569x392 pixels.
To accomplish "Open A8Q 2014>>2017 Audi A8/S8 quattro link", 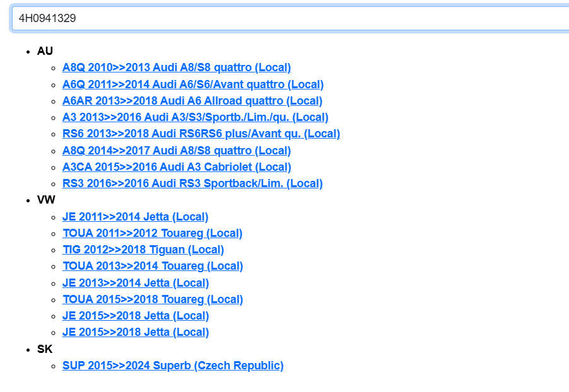I will point(177,151).
